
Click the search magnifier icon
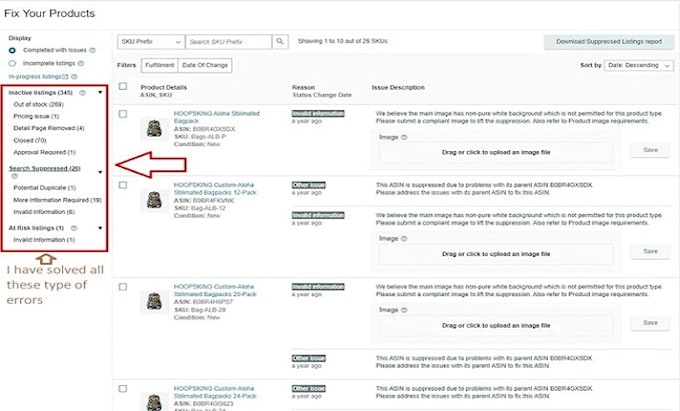[280, 42]
